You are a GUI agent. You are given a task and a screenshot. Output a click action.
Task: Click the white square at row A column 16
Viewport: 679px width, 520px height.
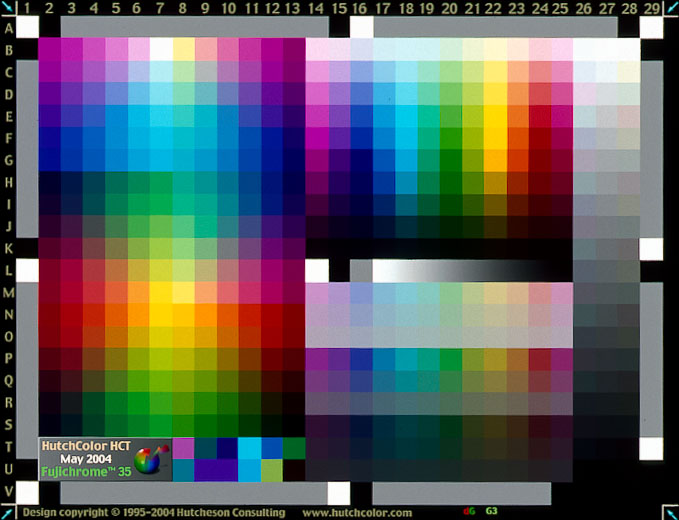coord(361,27)
